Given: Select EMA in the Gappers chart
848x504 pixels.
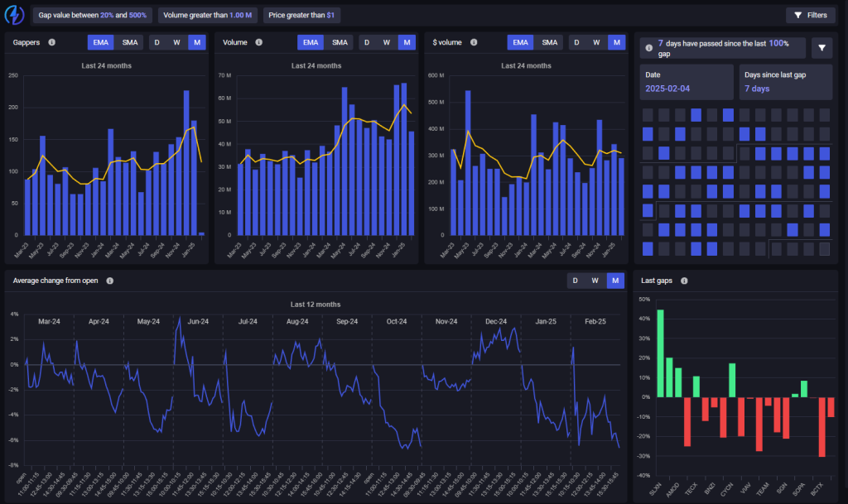Looking at the screenshot, I should tap(100, 42).
